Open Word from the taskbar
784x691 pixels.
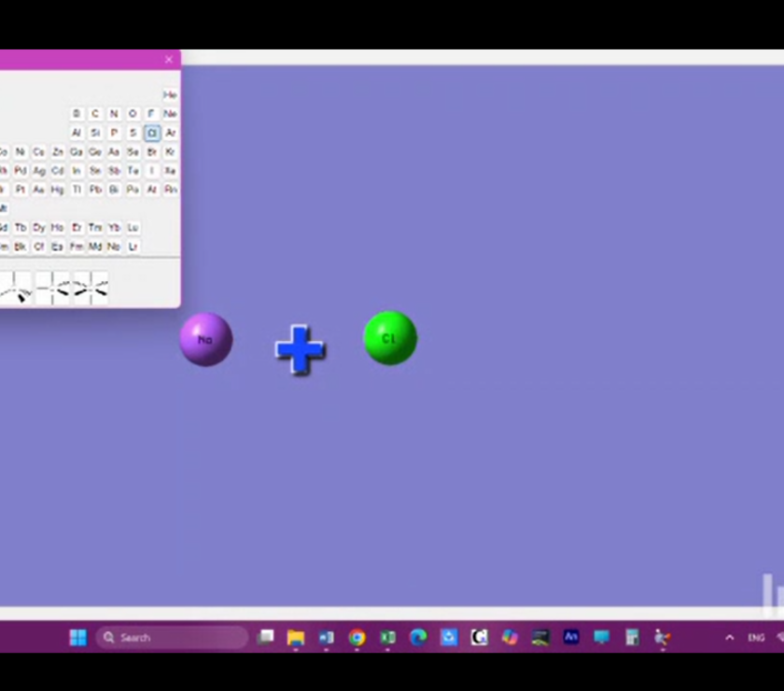click(x=326, y=638)
